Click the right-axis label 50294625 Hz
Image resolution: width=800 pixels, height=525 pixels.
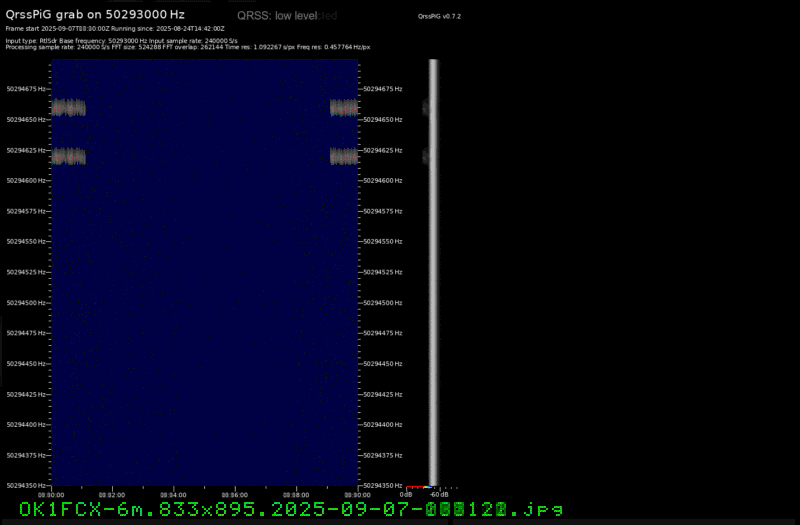pos(383,151)
